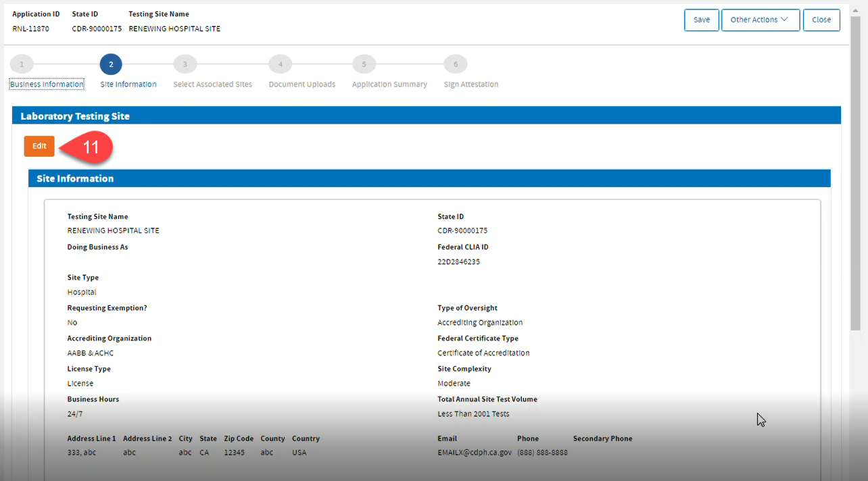Click Application ID value RNL-11870
The image size is (868, 481).
(30, 29)
